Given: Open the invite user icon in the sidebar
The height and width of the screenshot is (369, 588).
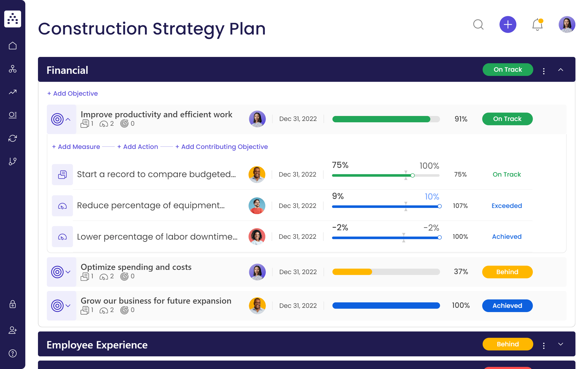Looking at the screenshot, I should click(x=12, y=331).
